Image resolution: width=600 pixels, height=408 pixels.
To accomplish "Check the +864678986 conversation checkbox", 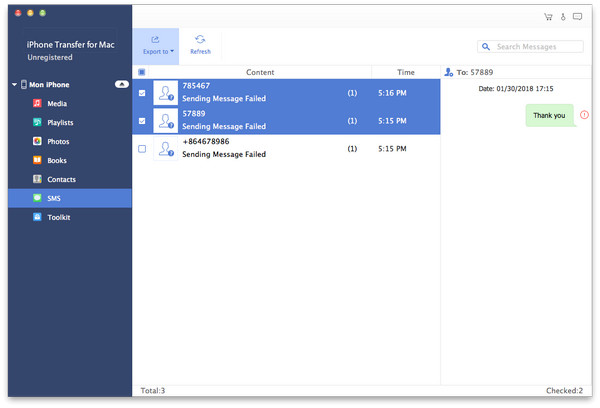I will [x=142, y=149].
